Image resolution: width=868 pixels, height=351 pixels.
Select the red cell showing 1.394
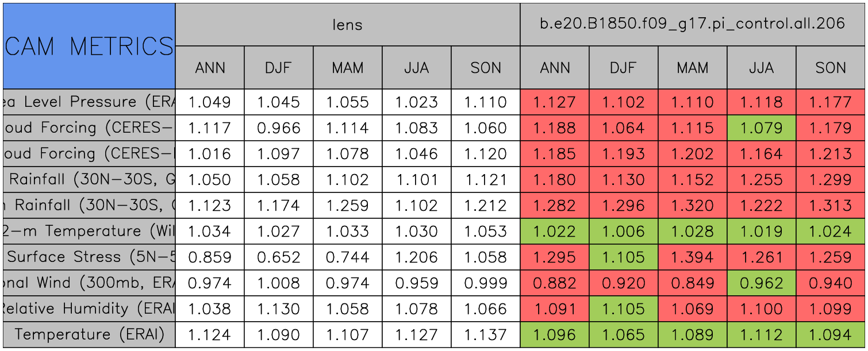pyautogui.click(x=692, y=257)
